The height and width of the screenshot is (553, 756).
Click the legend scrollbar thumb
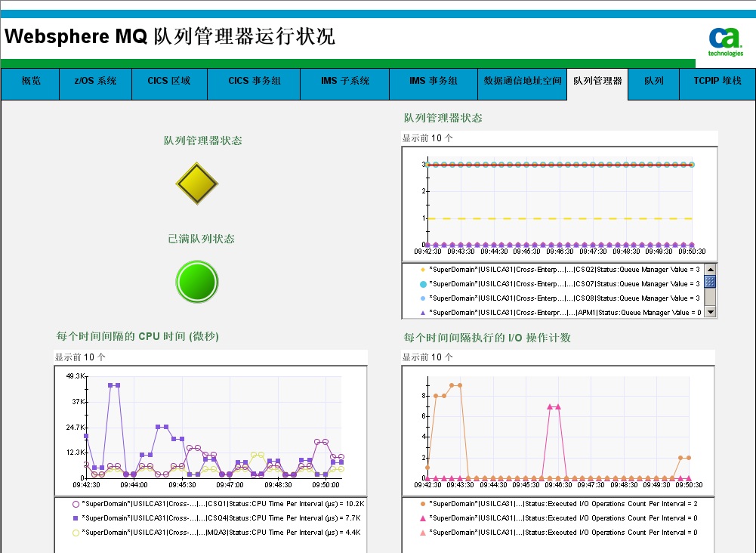(710, 282)
